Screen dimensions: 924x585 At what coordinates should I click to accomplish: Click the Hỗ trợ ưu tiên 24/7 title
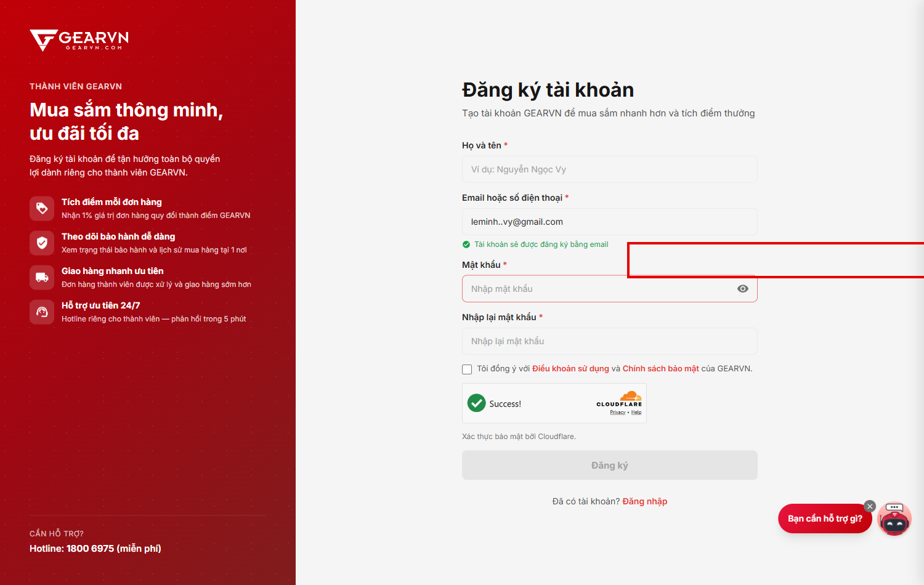pyautogui.click(x=101, y=305)
